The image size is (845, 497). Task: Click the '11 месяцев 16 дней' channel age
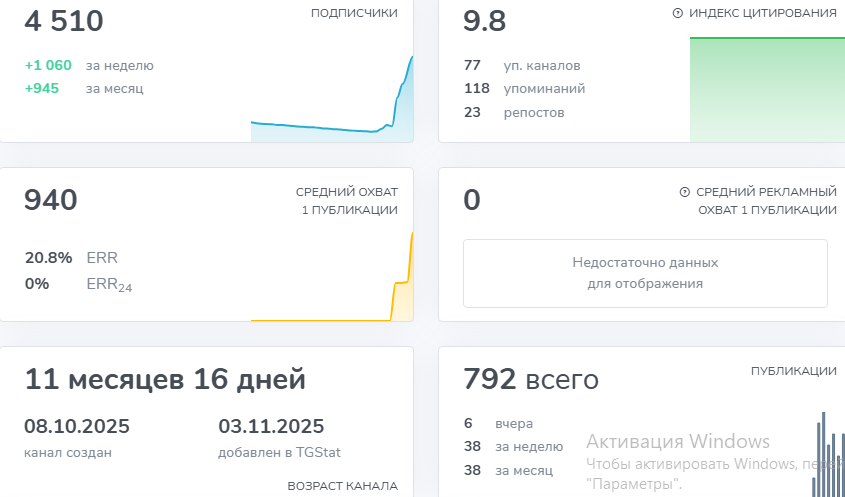click(x=165, y=379)
